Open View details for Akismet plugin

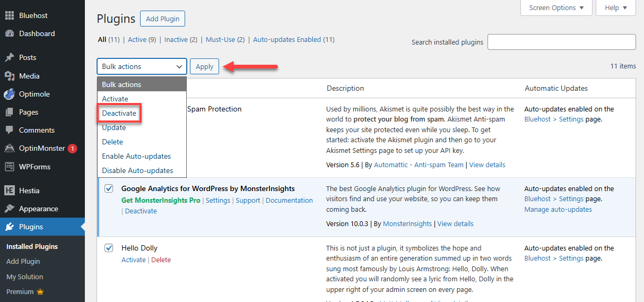[x=487, y=165]
